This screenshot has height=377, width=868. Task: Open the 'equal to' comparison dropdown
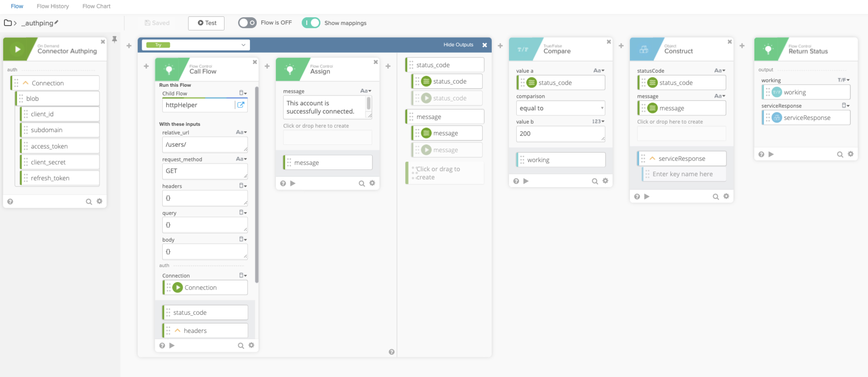[560, 108]
